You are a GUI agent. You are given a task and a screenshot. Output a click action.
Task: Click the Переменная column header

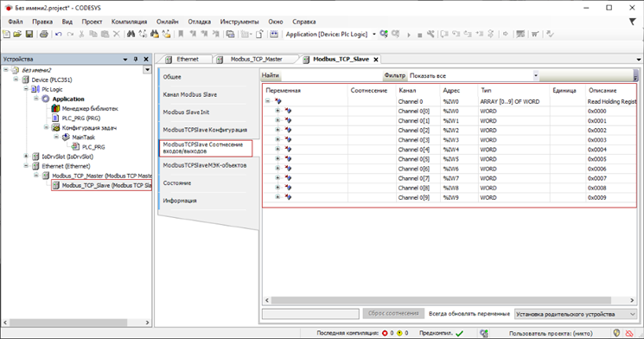(x=283, y=91)
